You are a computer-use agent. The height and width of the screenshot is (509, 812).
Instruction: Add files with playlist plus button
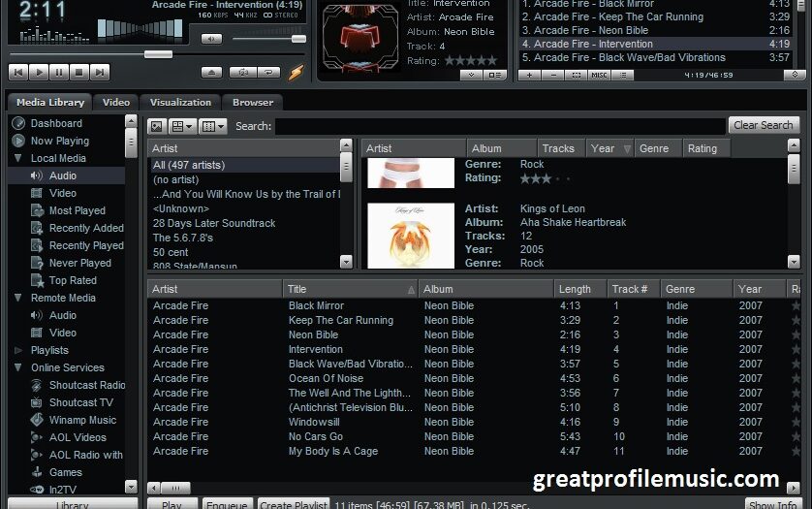pos(529,76)
